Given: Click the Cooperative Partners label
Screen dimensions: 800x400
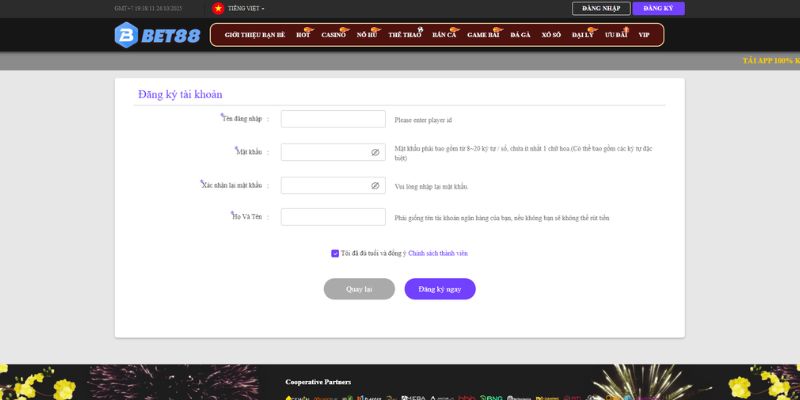Looking at the screenshot, I should point(318,382).
